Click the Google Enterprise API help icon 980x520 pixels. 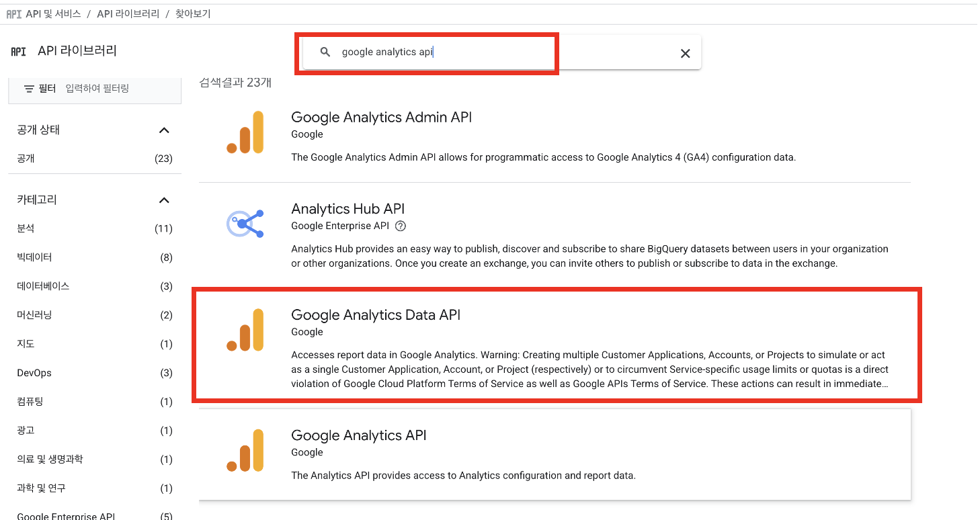(401, 226)
